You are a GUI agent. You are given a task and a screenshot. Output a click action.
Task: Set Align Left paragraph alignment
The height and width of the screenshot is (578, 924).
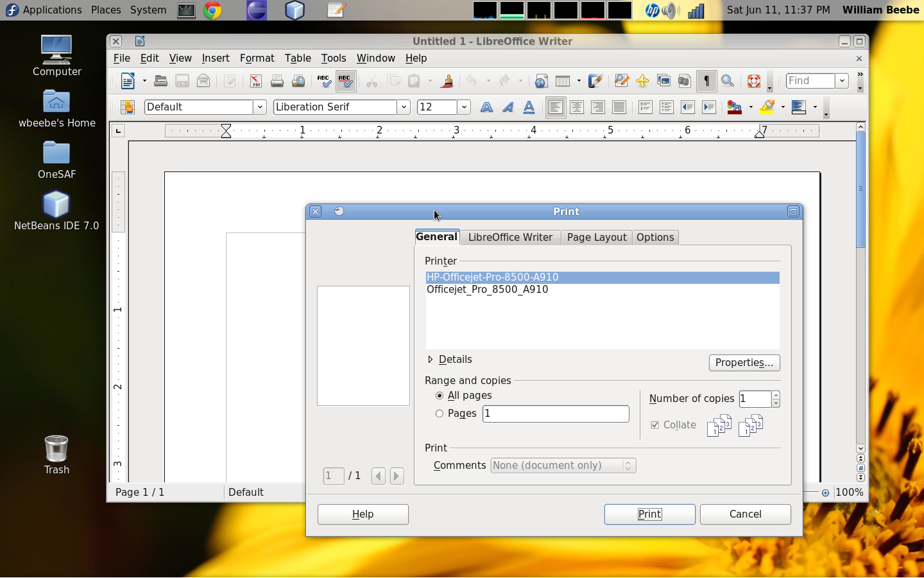556,107
